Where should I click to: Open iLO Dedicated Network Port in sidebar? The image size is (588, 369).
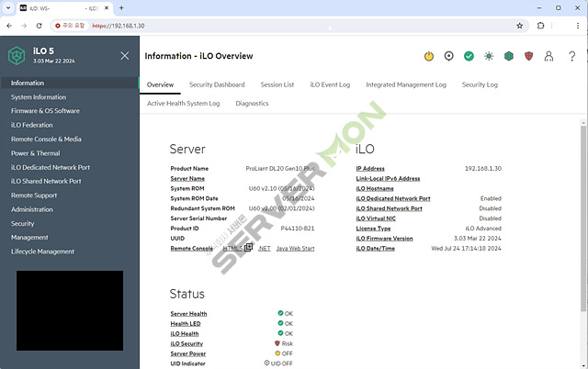point(51,167)
